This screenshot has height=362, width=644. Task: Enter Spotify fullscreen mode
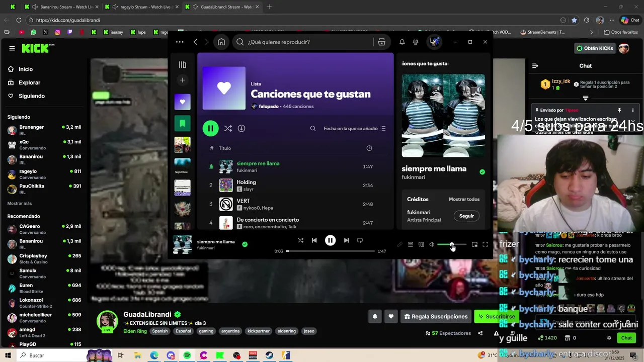coord(486,244)
